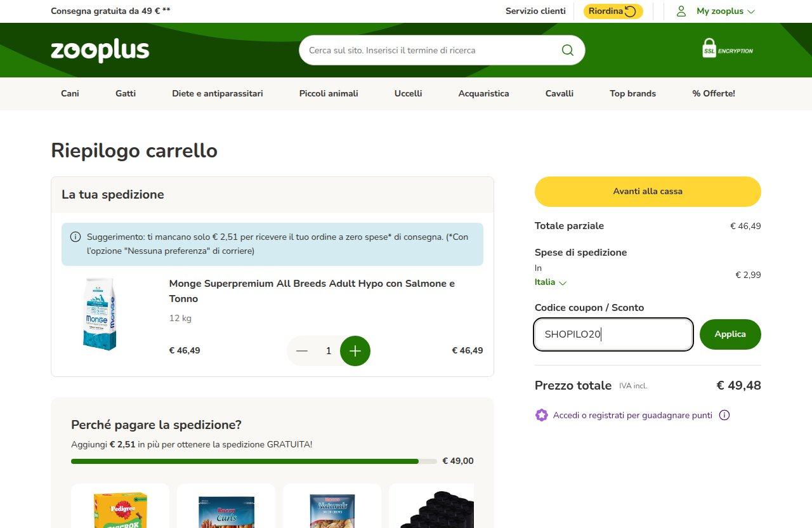Open the Top brands menu
Viewport: 812px width, 528px height.
coord(632,93)
